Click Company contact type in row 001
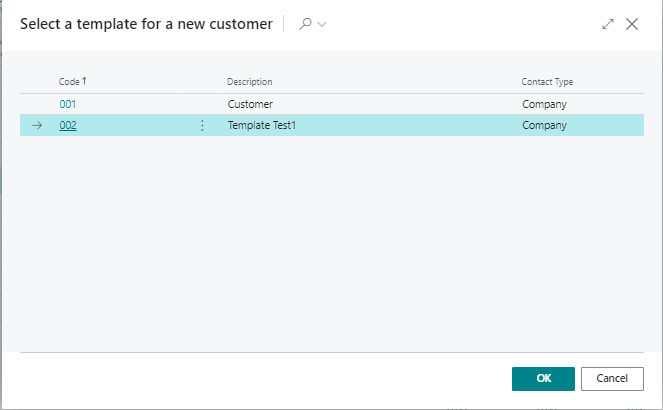Screen dimensions: 663x410 click(x=544, y=104)
